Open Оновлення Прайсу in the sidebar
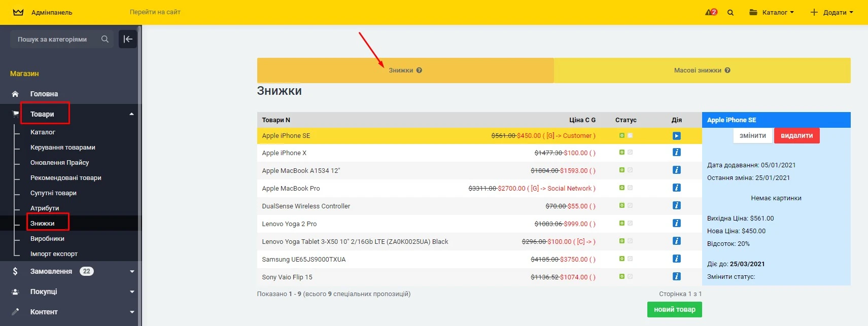868x326 pixels. 59,162
